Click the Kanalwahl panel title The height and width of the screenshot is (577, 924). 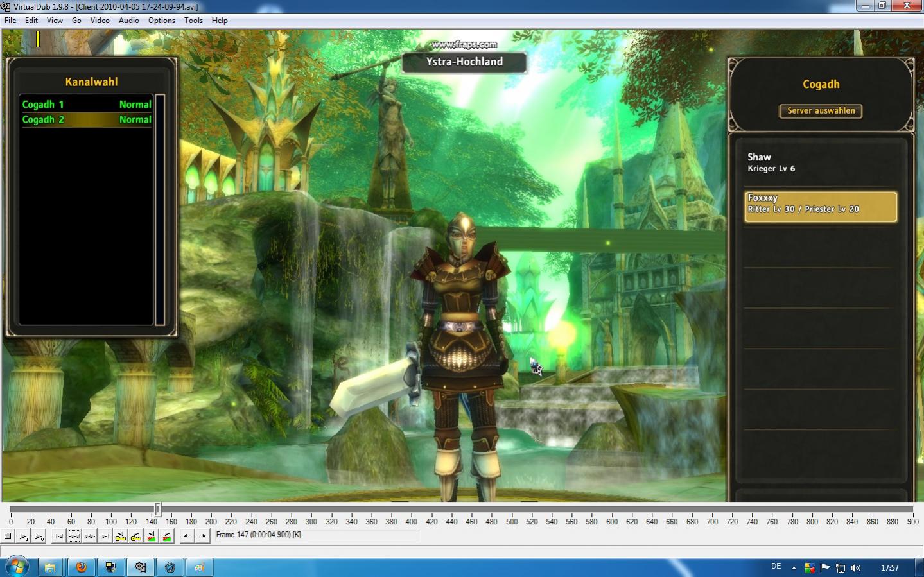[x=91, y=82]
